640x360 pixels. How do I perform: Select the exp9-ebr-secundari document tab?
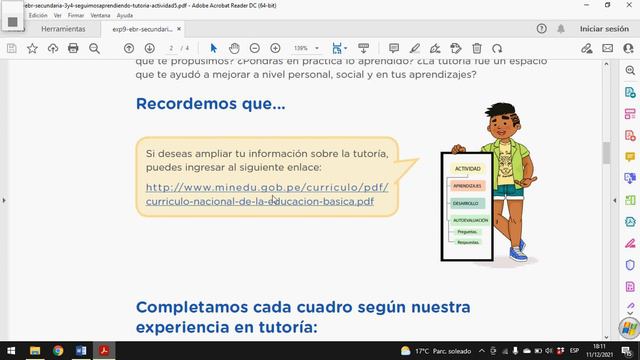pos(142,29)
